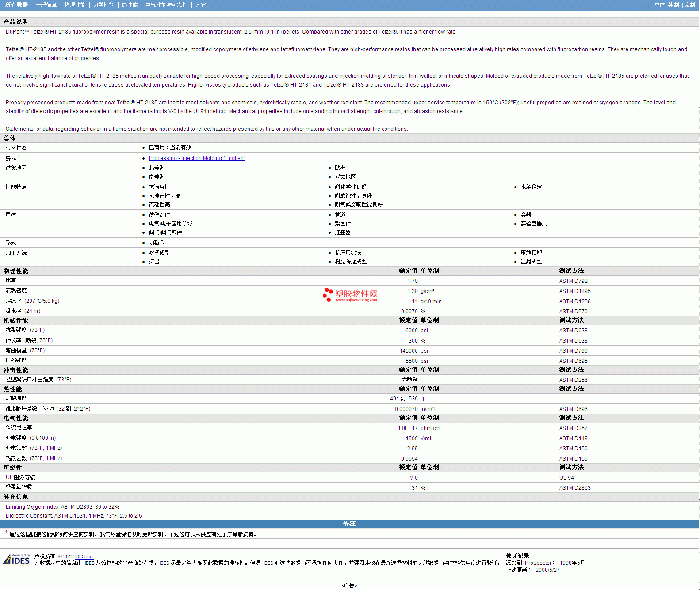
Task: Switch to the 热性能 tab
Action: point(130,5)
